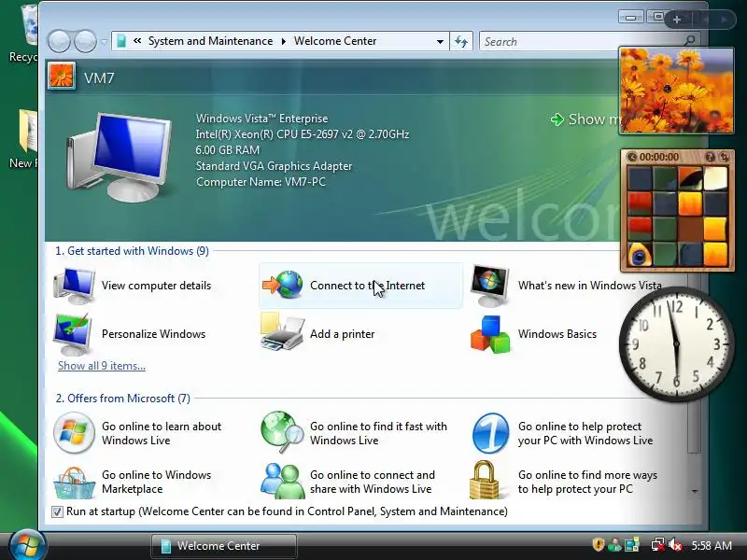Expand arrow between System and Maintenance and Welcome Center

pyautogui.click(x=284, y=41)
